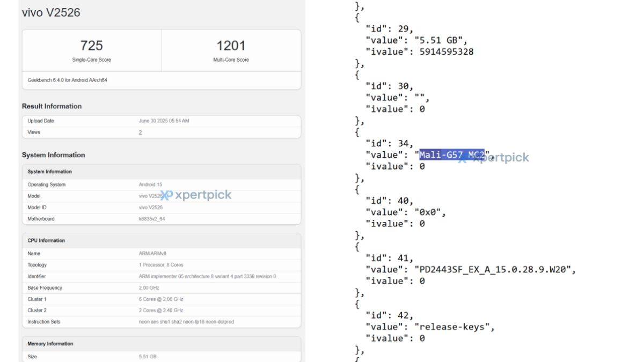Click the JSON line "id": 30
This screenshot has height=362, width=644.
point(390,86)
